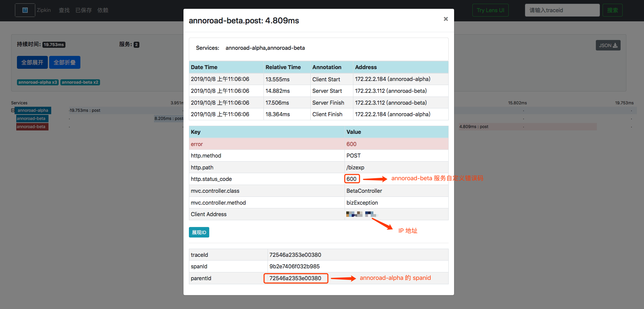Open the 已保存 menu item

83,10
